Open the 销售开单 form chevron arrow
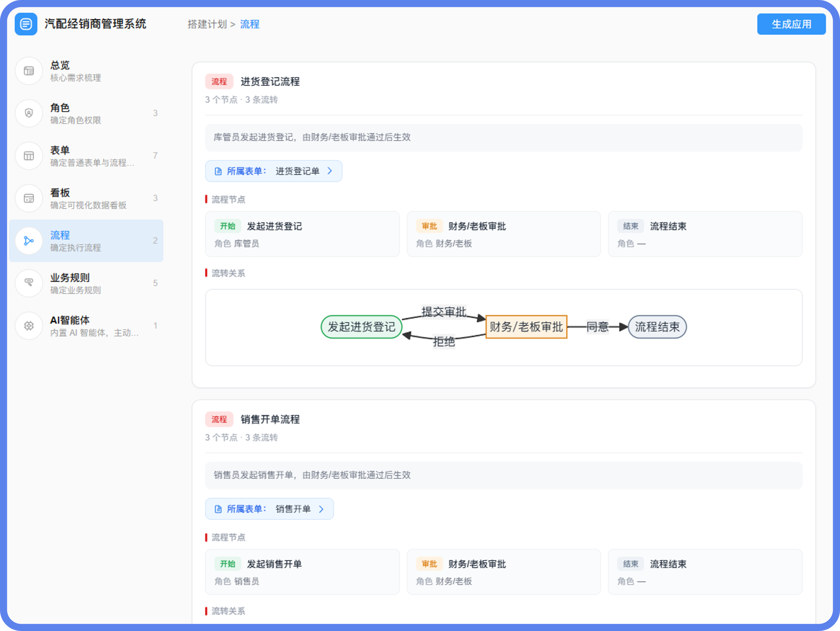The height and width of the screenshot is (631, 840). (x=321, y=509)
